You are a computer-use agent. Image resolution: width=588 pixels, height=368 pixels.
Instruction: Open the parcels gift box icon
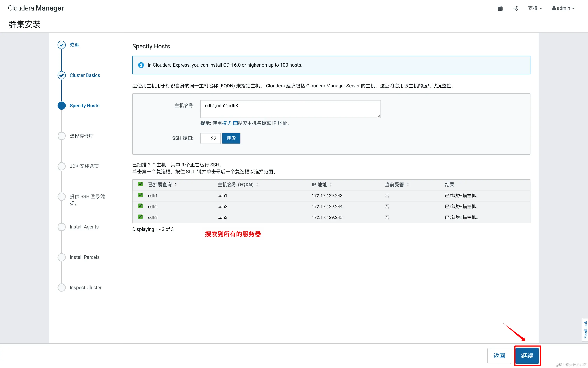coord(500,8)
